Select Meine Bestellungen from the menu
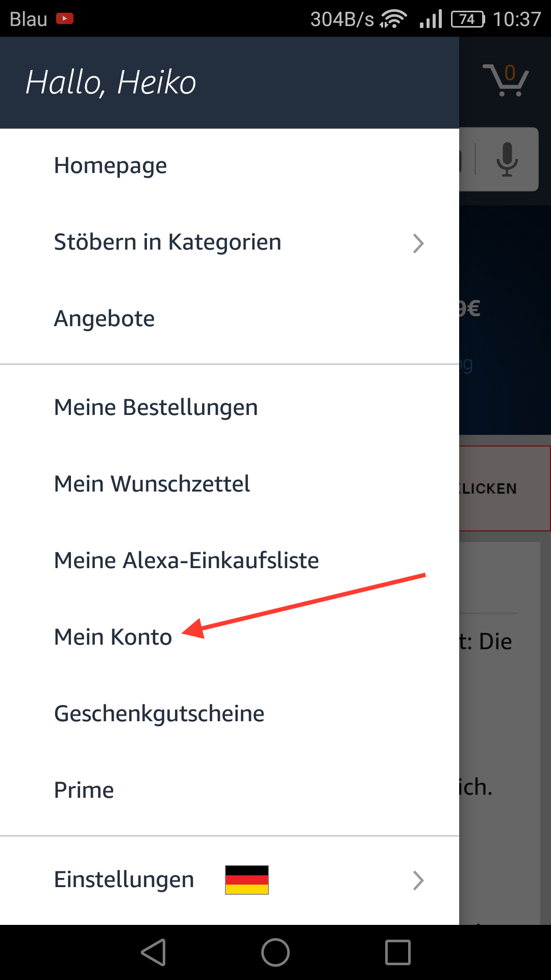Image resolution: width=551 pixels, height=980 pixels. pyautogui.click(x=156, y=407)
